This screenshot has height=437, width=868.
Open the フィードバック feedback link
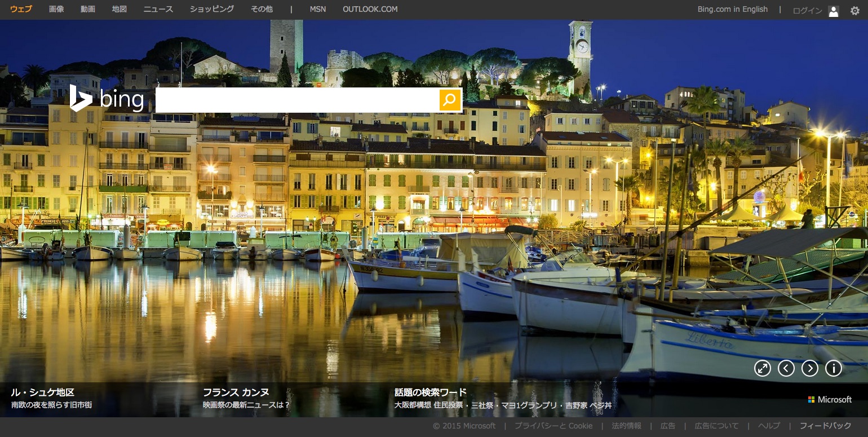[x=825, y=426]
